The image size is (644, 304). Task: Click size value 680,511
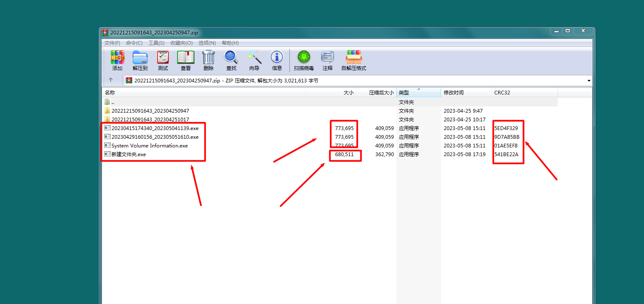tap(344, 154)
